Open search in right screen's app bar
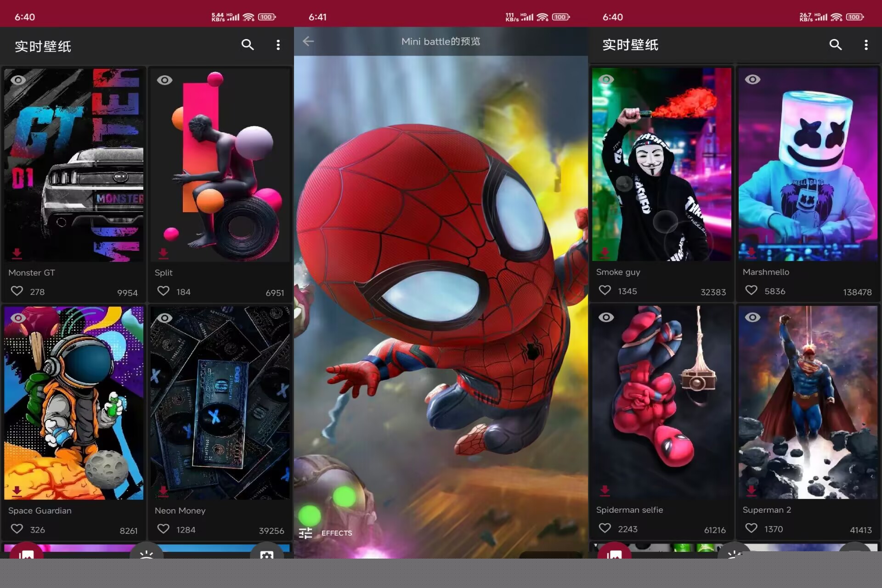 pos(836,45)
